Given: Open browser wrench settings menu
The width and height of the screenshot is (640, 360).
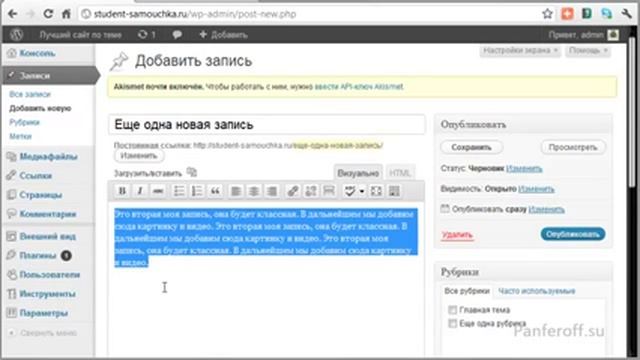Looking at the screenshot, I should (627, 14).
